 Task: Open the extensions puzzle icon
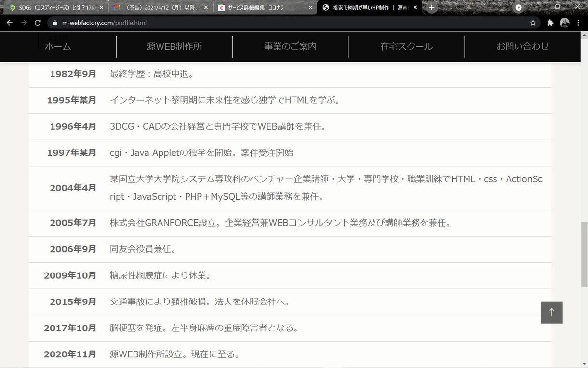[x=550, y=23]
